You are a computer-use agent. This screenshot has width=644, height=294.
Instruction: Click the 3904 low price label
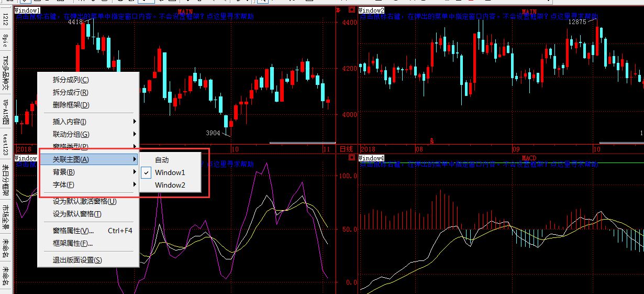[213, 133]
